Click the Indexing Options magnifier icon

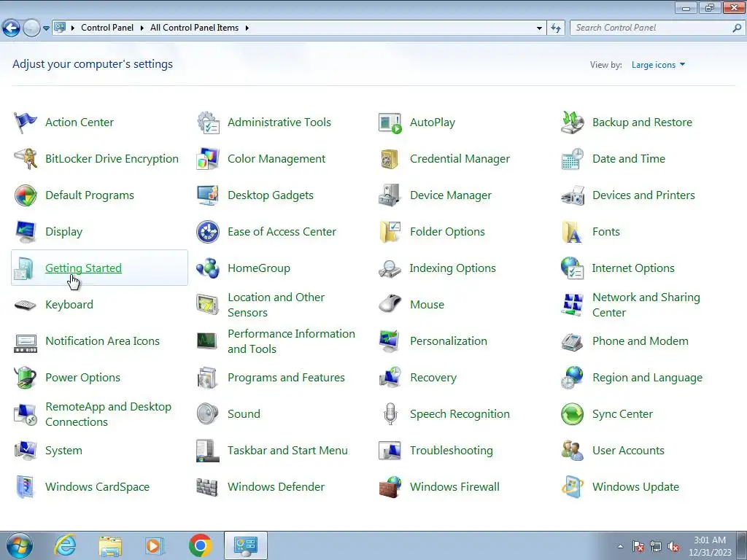390,268
